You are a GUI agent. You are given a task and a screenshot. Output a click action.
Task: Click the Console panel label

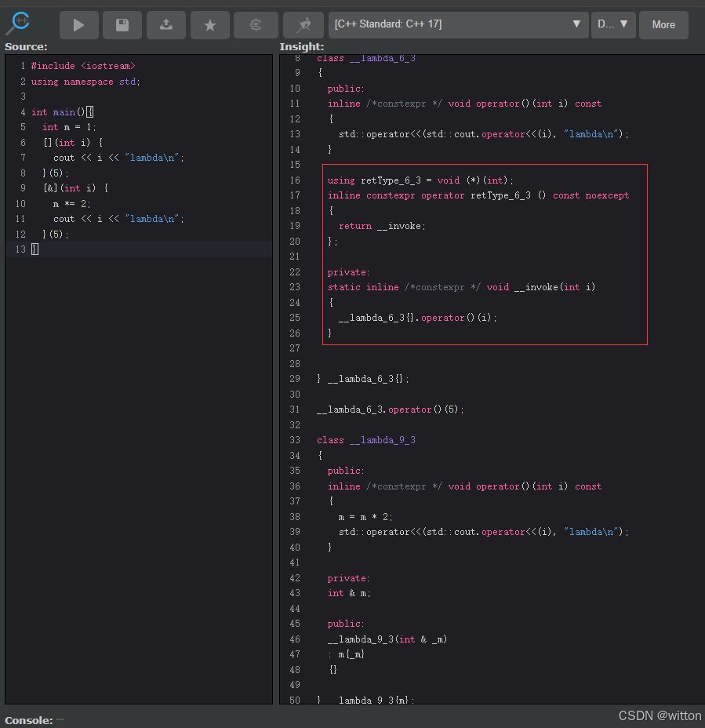[29, 720]
